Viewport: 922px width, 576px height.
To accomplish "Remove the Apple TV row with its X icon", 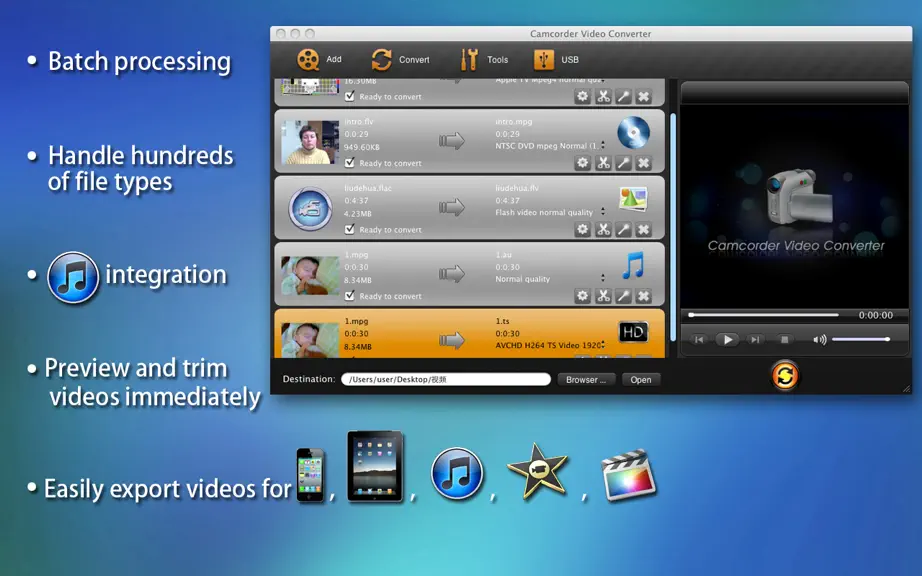I will (x=644, y=96).
